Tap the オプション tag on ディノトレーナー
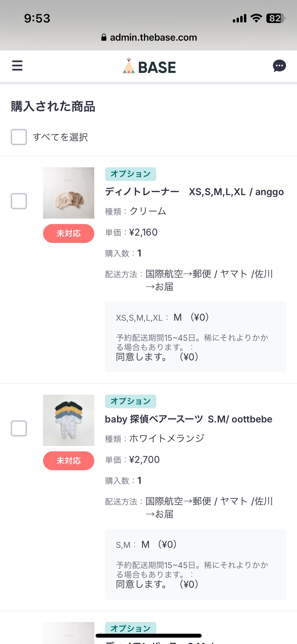297x644 pixels. click(130, 174)
